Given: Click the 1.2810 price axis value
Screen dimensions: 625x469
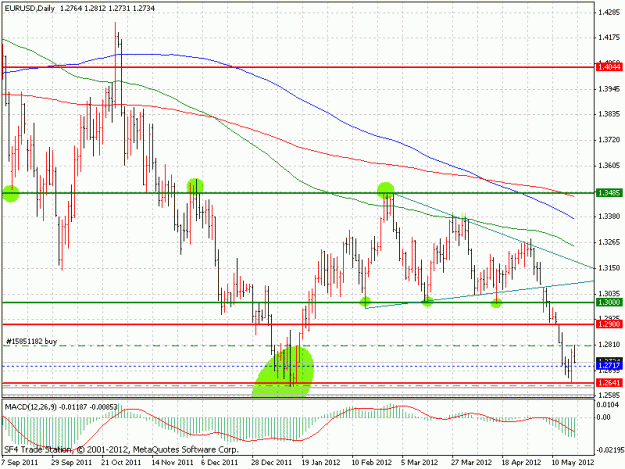Looking at the screenshot, I should coord(609,344).
